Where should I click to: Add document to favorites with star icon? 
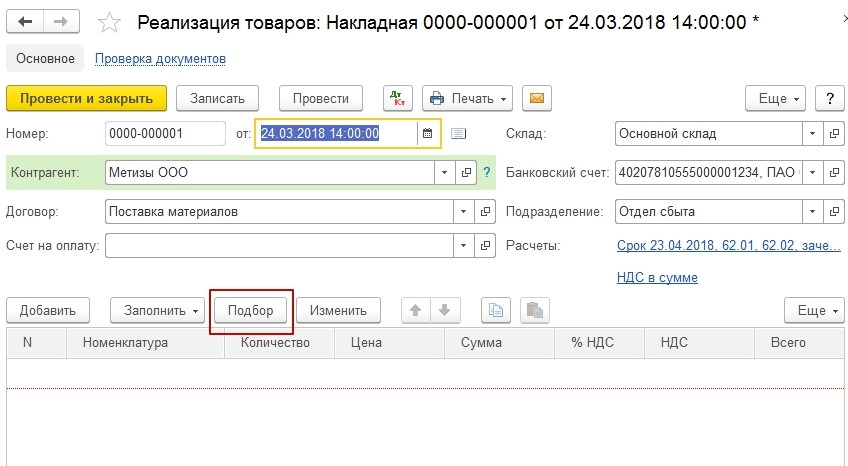pyautogui.click(x=111, y=21)
